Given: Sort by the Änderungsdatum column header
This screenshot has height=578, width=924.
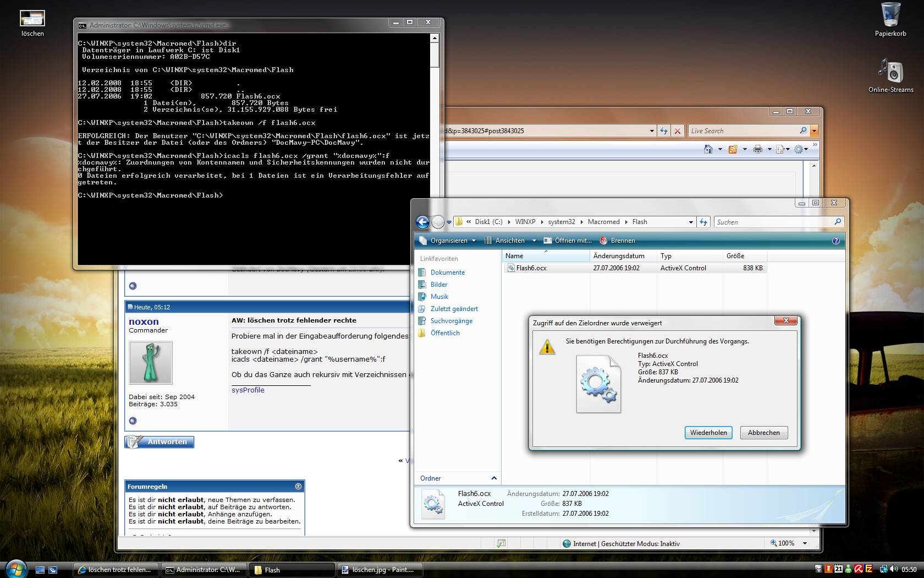Looking at the screenshot, I should tap(623, 256).
